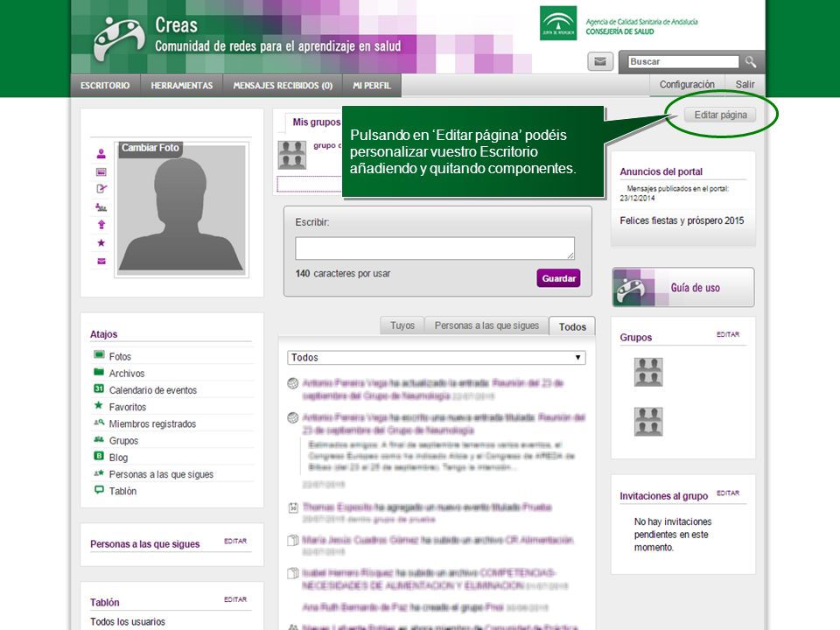Open Archivos shortcut in Atajos
This screenshot has height=630, width=840.
(x=126, y=374)
